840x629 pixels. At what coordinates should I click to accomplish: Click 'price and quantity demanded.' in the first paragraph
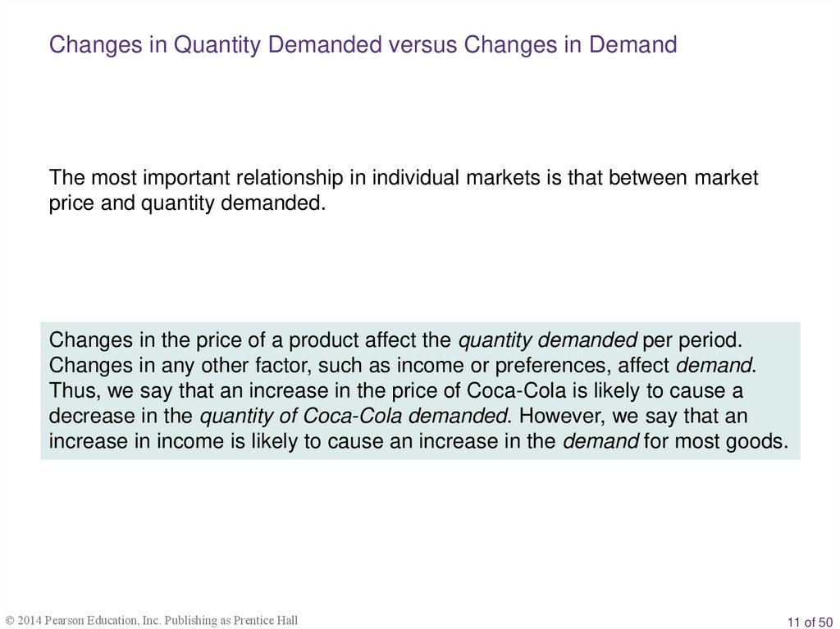coord(187,203)
